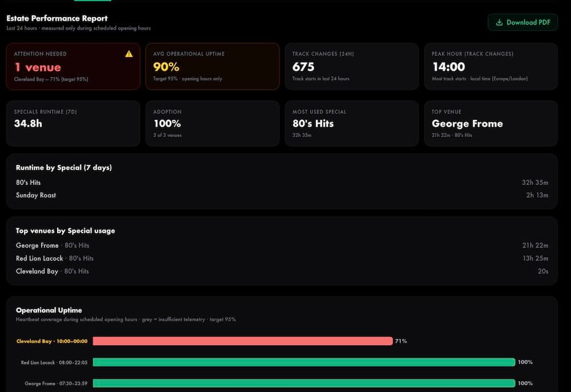Click the 13h 25m duration value

536,258
